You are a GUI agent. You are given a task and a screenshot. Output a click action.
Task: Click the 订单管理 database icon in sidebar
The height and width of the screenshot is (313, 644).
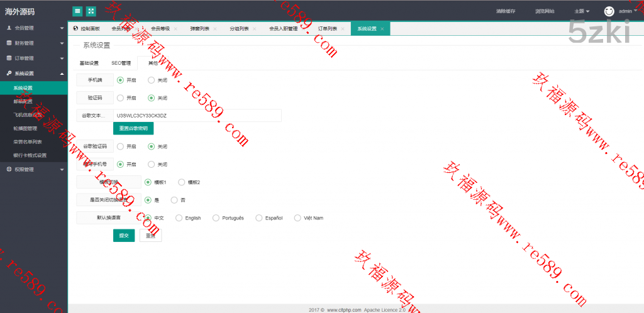[9, 58]
